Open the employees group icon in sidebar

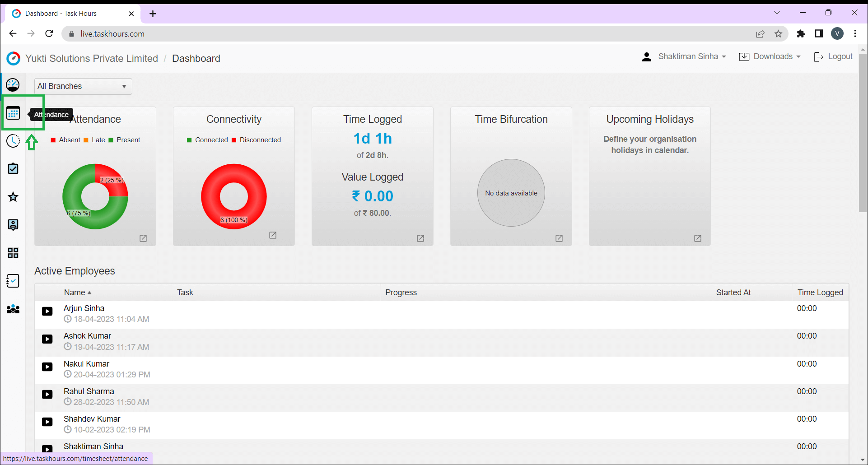[x=13, y=309]
